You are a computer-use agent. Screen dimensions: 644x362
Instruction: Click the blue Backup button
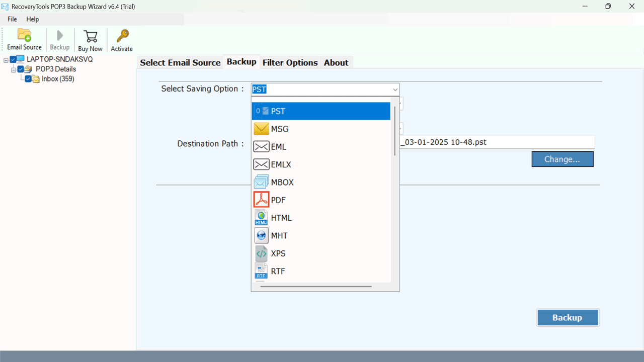[x=568, y=317]
